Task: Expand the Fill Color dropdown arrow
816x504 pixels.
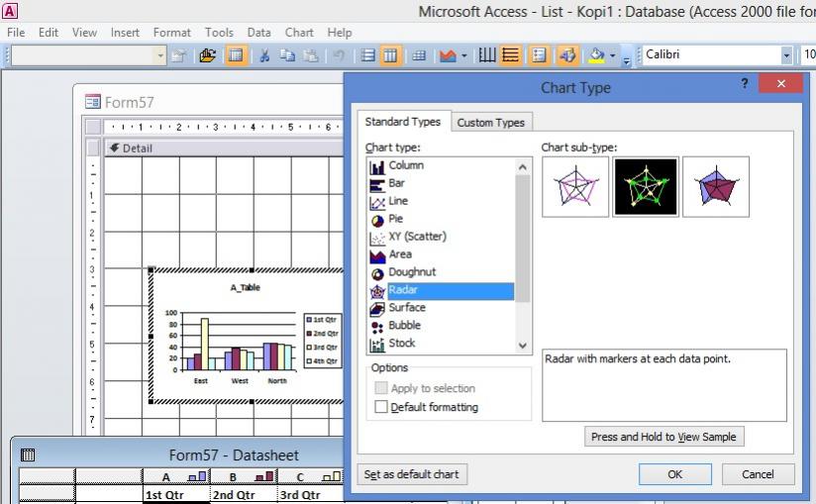Action: [613, 54]
